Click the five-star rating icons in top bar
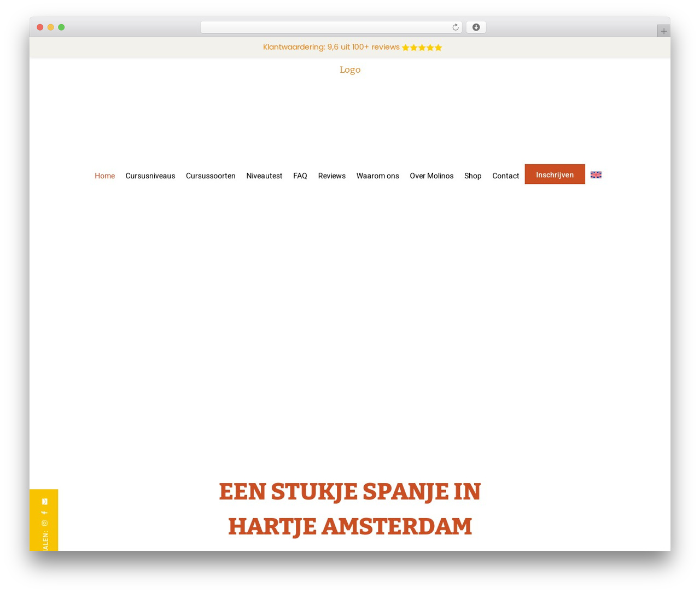The height and width of the screenshot is (593, 700). (x=422, y=48)
